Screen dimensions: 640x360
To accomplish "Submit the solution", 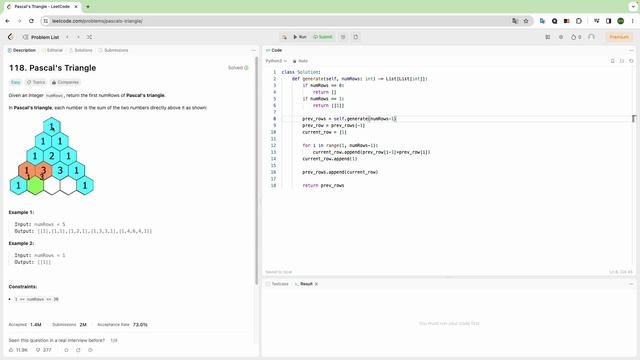I will point(323,37).
